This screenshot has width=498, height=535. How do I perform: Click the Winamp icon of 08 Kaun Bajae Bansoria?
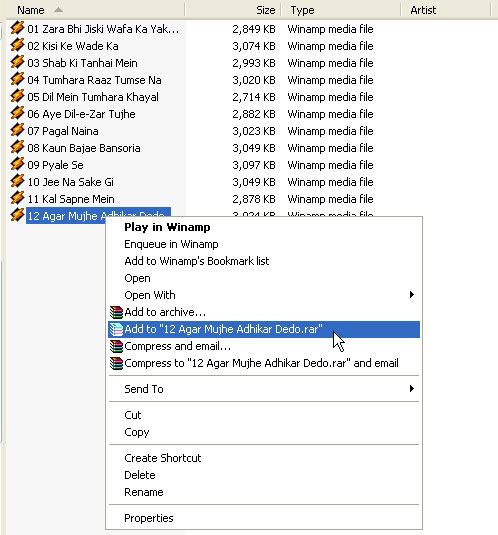[17, 147]
